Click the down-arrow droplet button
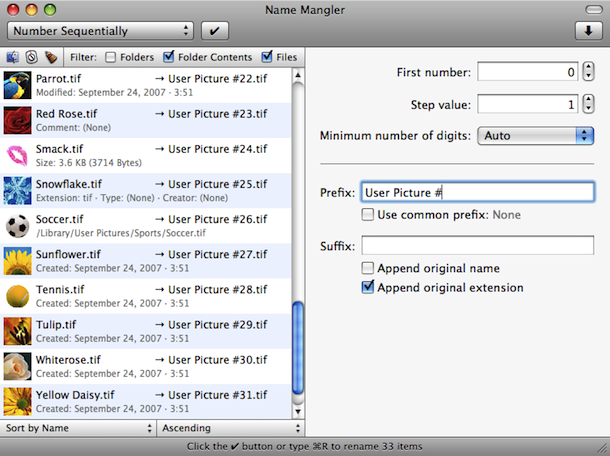Screen dimensions: 610x456 click(x=588, y=31)
